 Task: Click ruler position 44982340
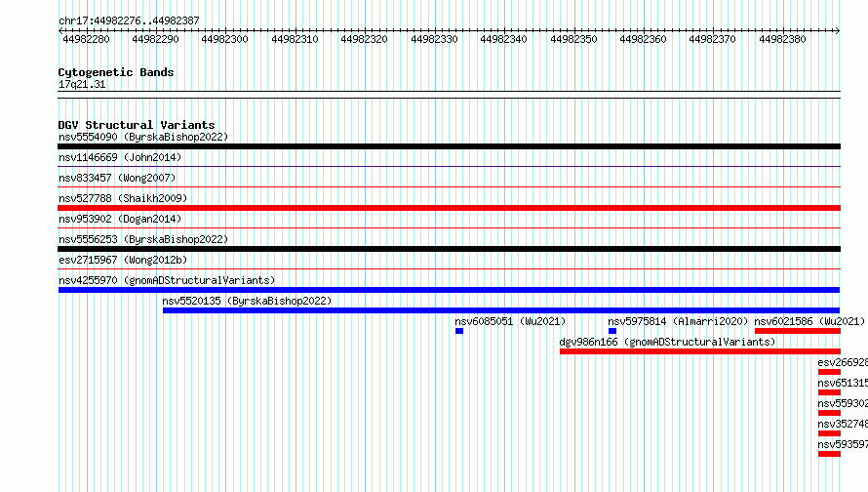click(x=504, y=39)
